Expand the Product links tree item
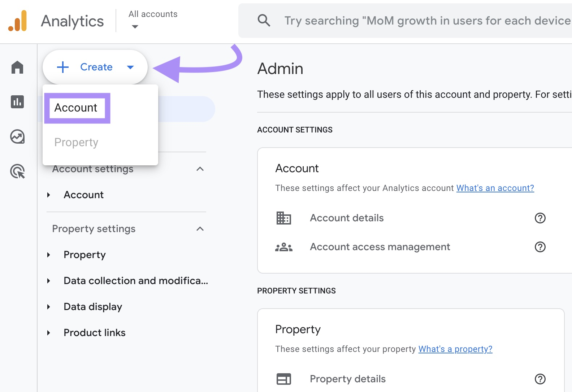Image resolution: width=572 pixels, height=392 pixels. coord(49,333)
